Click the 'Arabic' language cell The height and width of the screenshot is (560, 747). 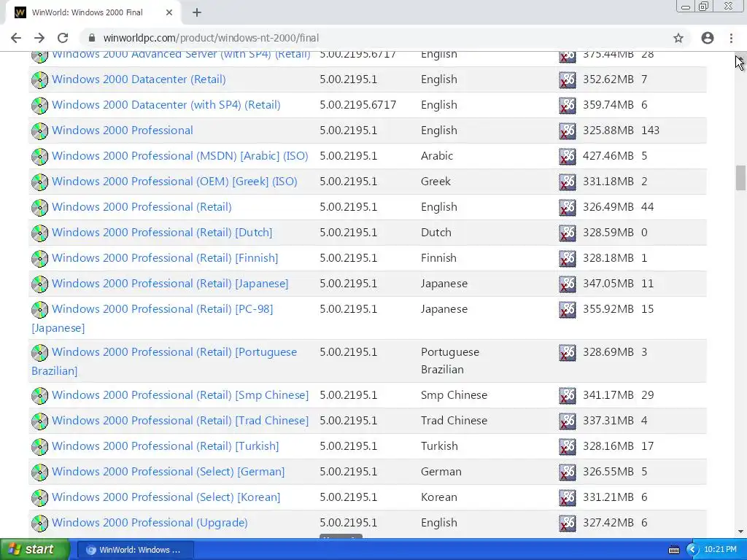(437, 156)
